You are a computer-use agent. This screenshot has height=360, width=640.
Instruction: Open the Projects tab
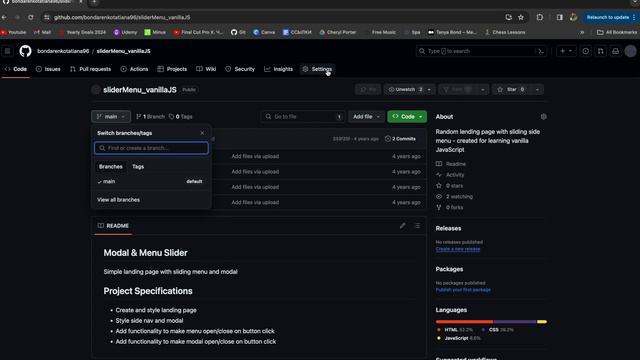pyautogui.click(x=172, y=69)
